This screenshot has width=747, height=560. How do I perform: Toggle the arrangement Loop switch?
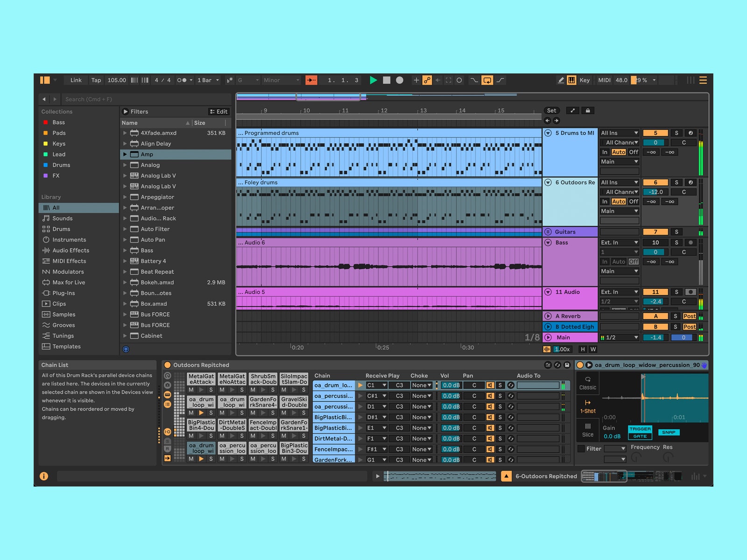(x=487, y=80)
